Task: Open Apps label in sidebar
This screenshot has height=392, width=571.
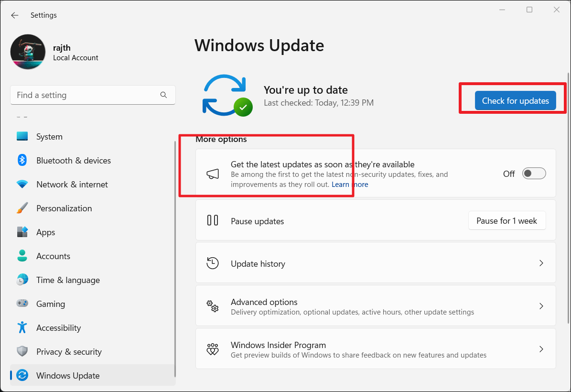Action: click(46, 232)
